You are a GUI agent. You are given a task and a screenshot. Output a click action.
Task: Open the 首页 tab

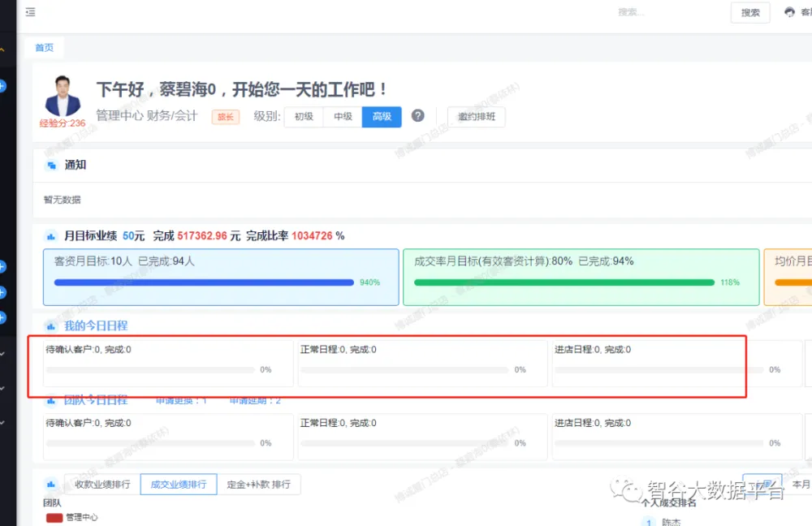tap(44, 48)
